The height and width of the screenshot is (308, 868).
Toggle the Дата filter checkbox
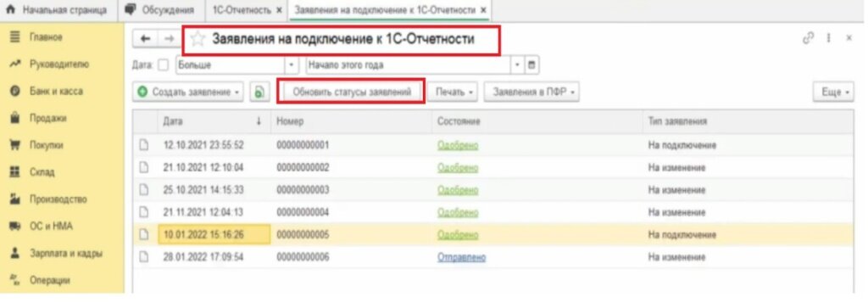point(163,65)
